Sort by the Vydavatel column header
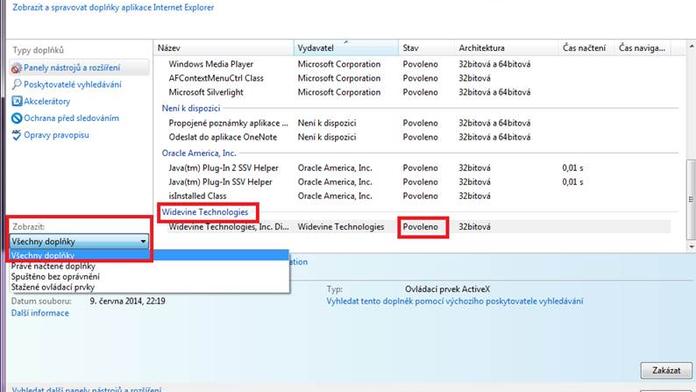This screenshot has width=696, height=392. point(346,48)
